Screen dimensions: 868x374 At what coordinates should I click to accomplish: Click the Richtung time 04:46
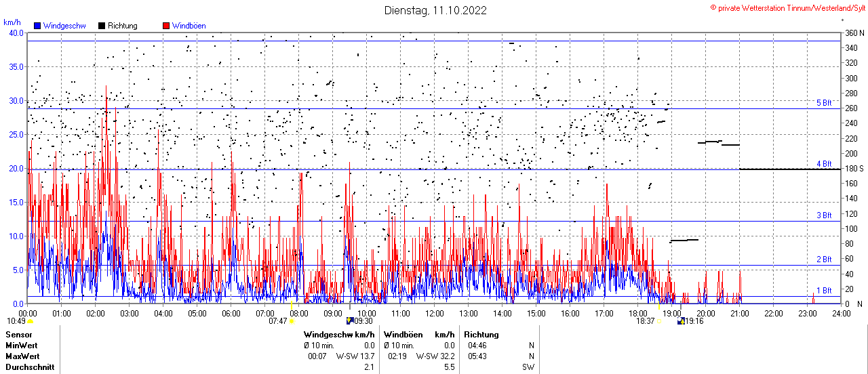(x=477, y=346)
